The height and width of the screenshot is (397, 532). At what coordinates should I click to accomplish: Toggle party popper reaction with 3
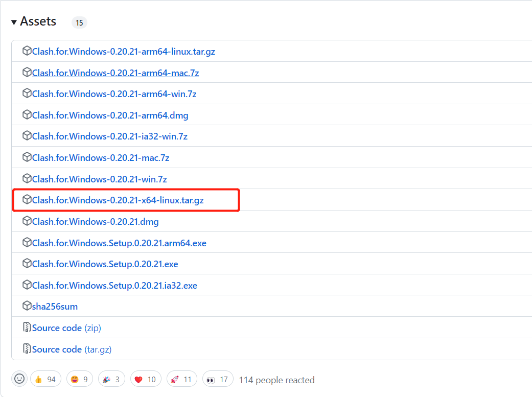point(111,379)
